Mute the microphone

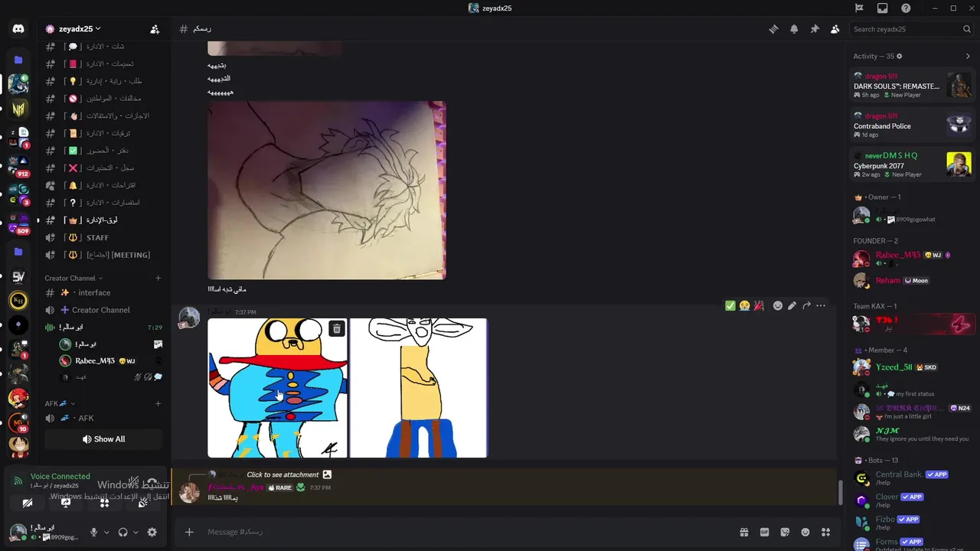(94, 532)
